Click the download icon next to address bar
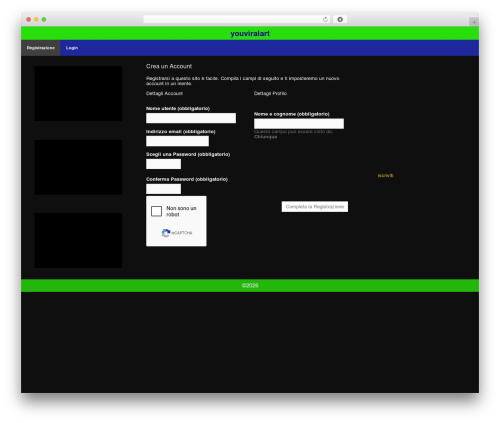The height and width of the screenshot is (423, 500). pyautogui.click(x=340, y=19)
